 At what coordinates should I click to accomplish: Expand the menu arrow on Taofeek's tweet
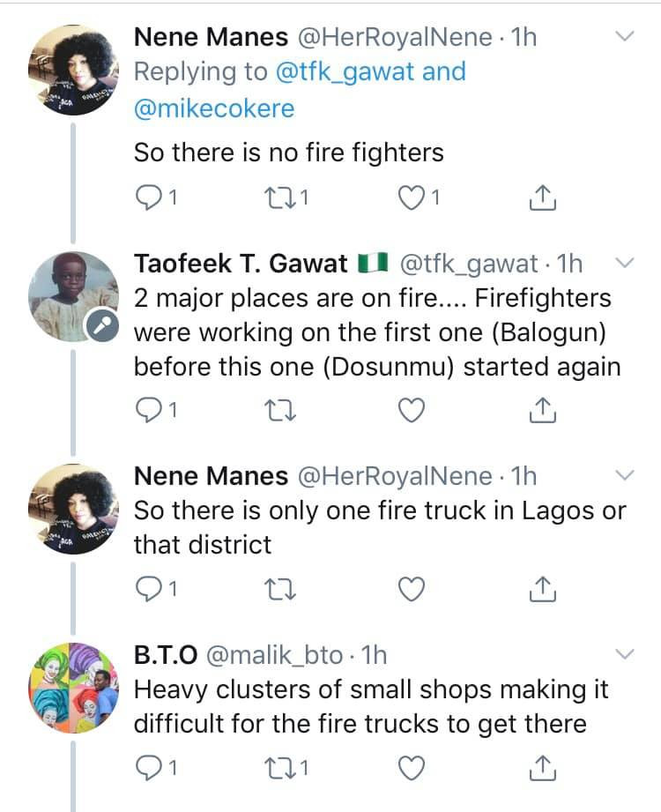623,263
